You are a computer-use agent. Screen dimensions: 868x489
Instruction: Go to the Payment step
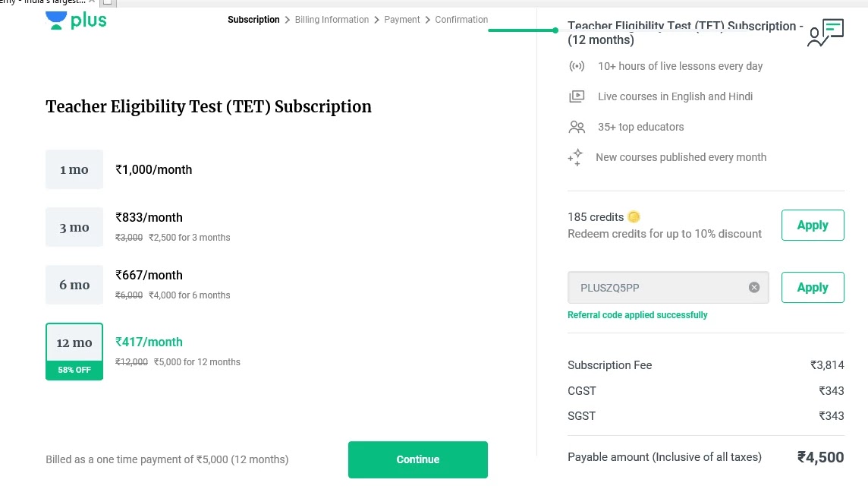[x=402, y=20]
